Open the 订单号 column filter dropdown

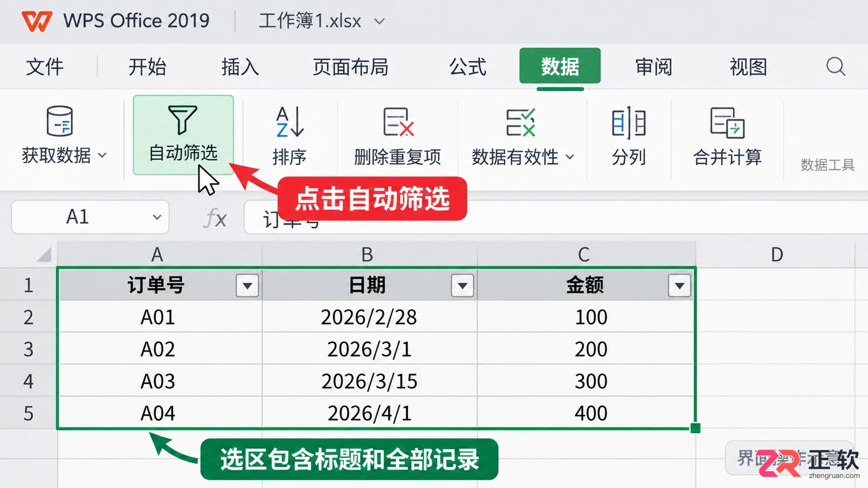[x=247, y=286]
